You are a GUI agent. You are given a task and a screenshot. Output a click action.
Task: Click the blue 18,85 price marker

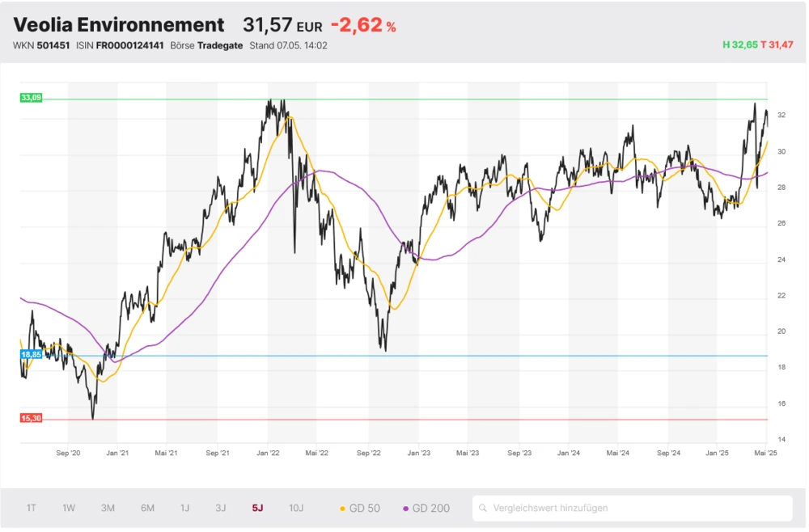point(32,354)
